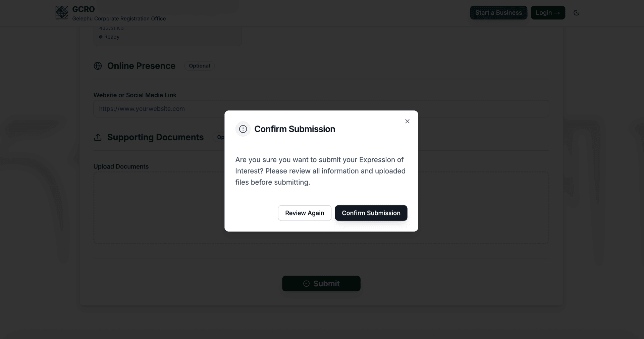Click the Ready status dot indicator
Image resolution: width=644 pixels, height=339 pixels.
(x=100, y=37)
